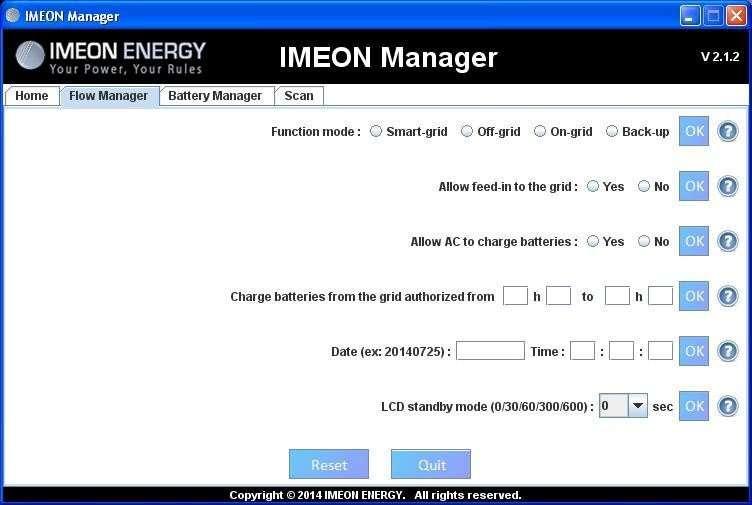Select Off-grid function mode

[x=467, y=131]
